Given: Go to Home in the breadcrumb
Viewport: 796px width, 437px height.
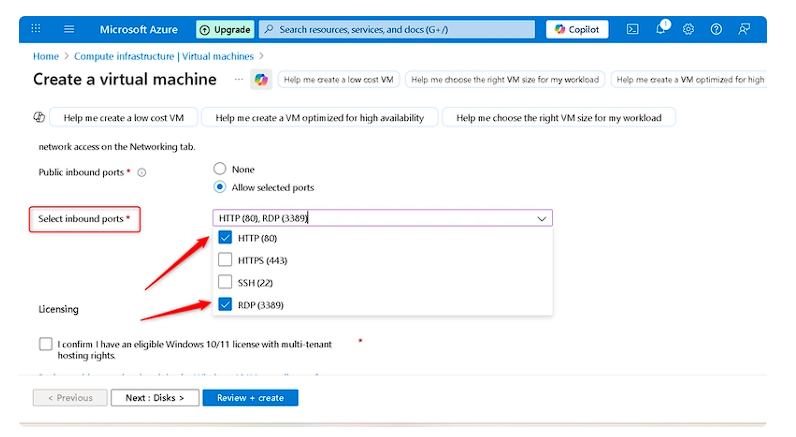Looking at the screenshot, I should click(45, 57).
